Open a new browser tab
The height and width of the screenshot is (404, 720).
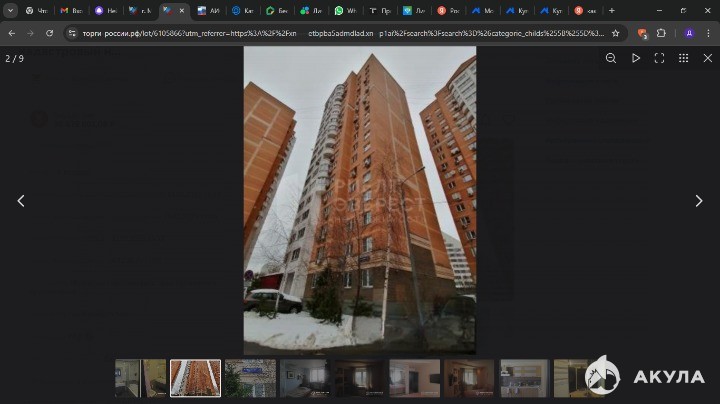[611, 10]
